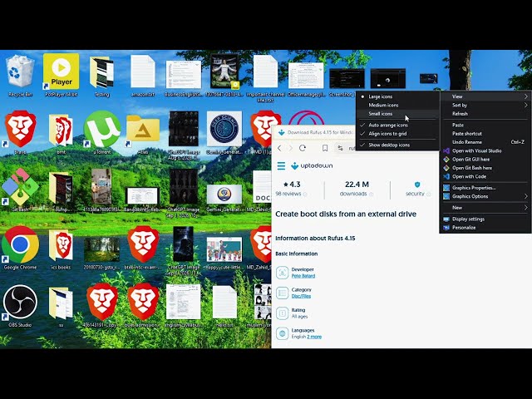The image size is (532, 399).
Task: Click Refresh in context menu
Action: tap(485, 114)
